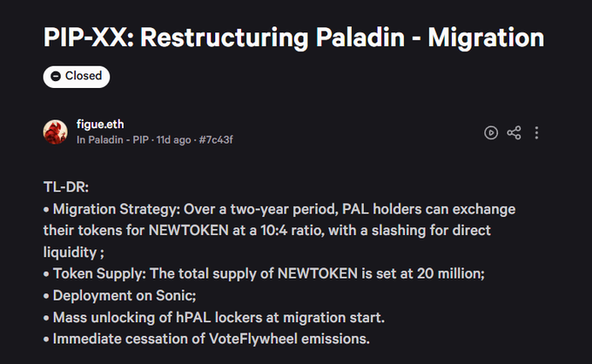This screenshot has width=592, height=364.
Task: Open the figue.eth author profile link
Action: click(x=100, y=125)
